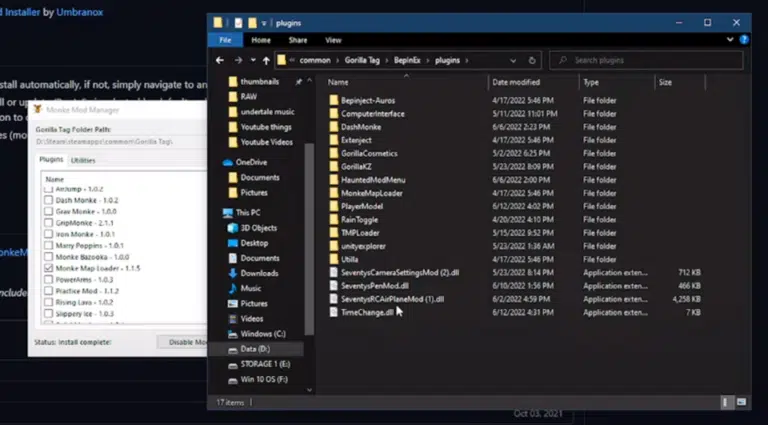The image size is (768, 425).
Task: Expand the address bar history dropdown
Action: pyautogui.click(x=513, y=61)
